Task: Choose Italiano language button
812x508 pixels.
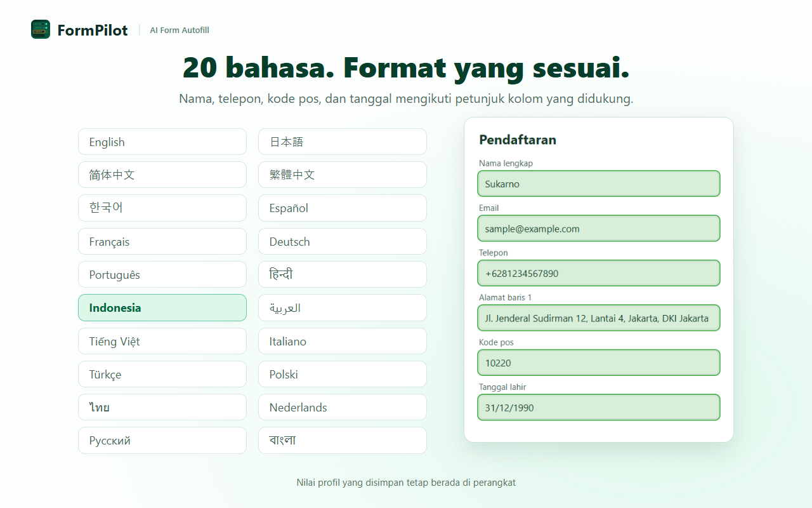Action: [x=343, y=341]
